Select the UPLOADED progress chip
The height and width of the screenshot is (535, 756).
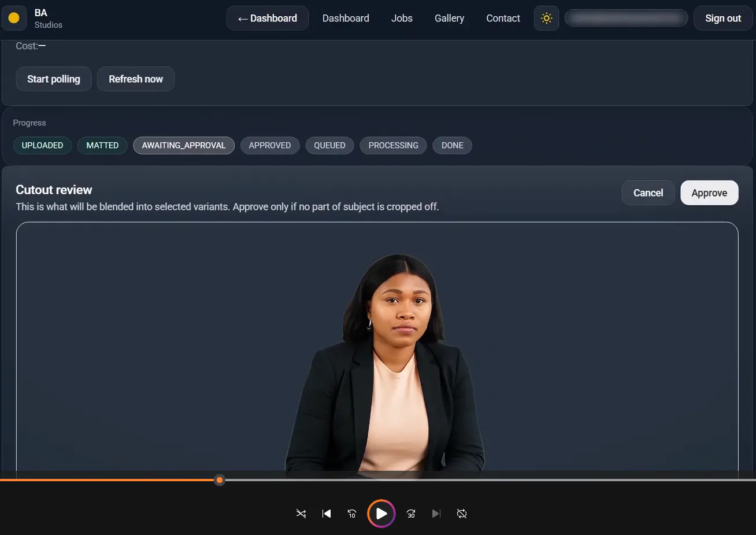click(x=42, y=145)
